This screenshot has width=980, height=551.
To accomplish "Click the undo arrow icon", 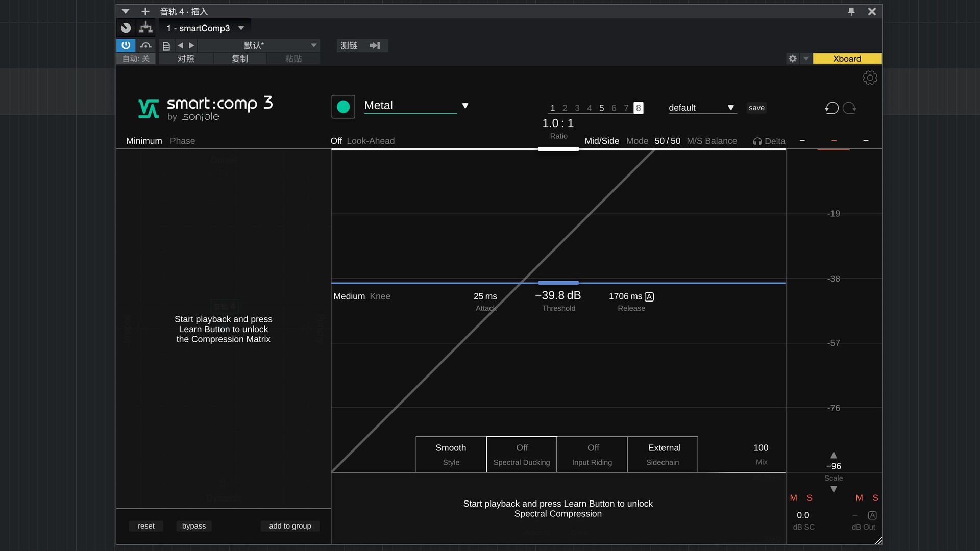I will tap(831, 108).
